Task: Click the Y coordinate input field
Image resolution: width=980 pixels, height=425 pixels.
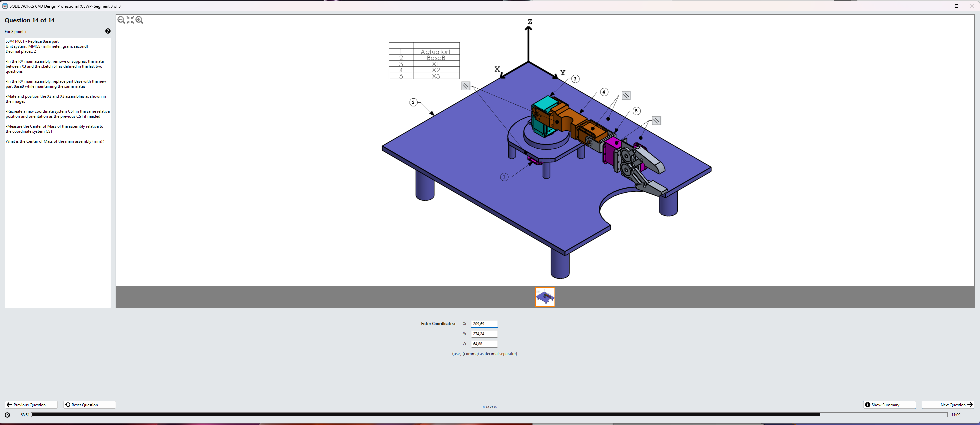Action: pyautogui.click(x=484, y=334)
